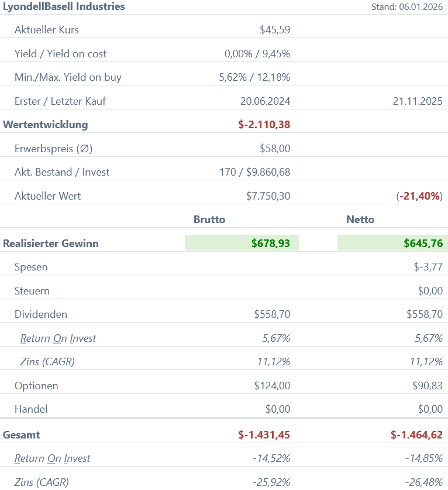Click the green highlighted $645,76 cell

pos(392,243)
